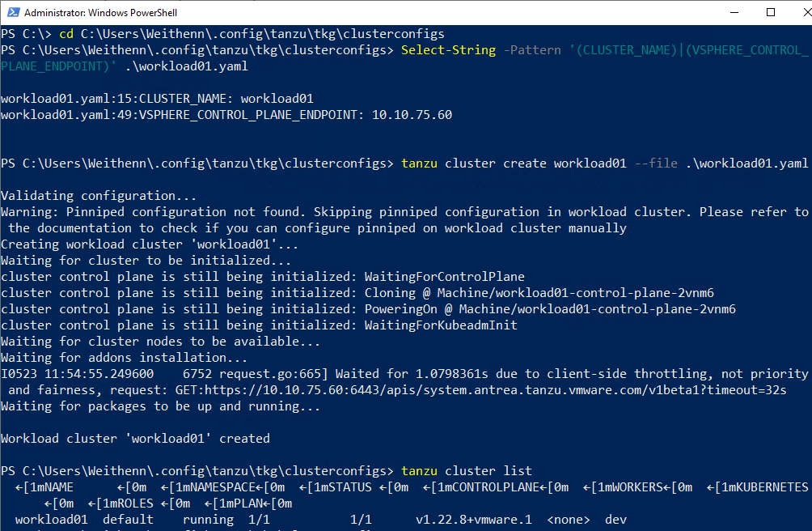This screenshot has height=531, width=812.
Task: Click the 'Select-String' cmdlet text
Action: [x=449, y=50]
